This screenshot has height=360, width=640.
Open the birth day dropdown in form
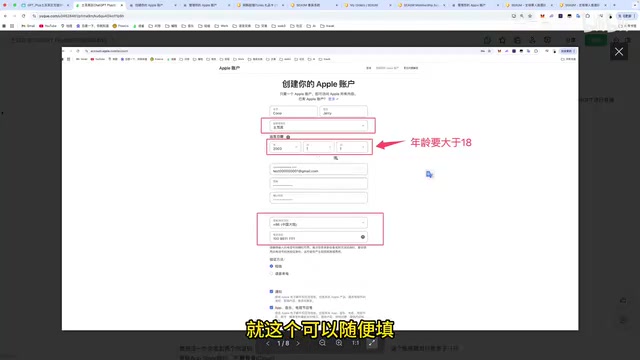[351, 147]
